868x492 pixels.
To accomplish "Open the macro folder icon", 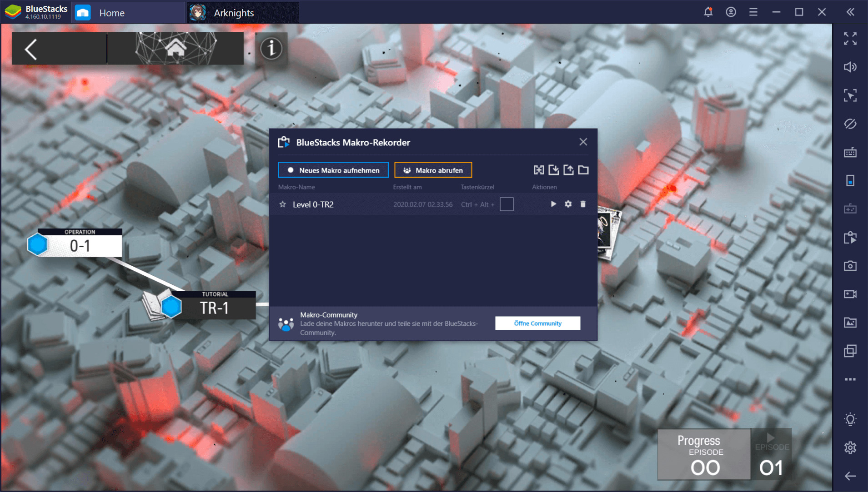I will pos(583,170).
